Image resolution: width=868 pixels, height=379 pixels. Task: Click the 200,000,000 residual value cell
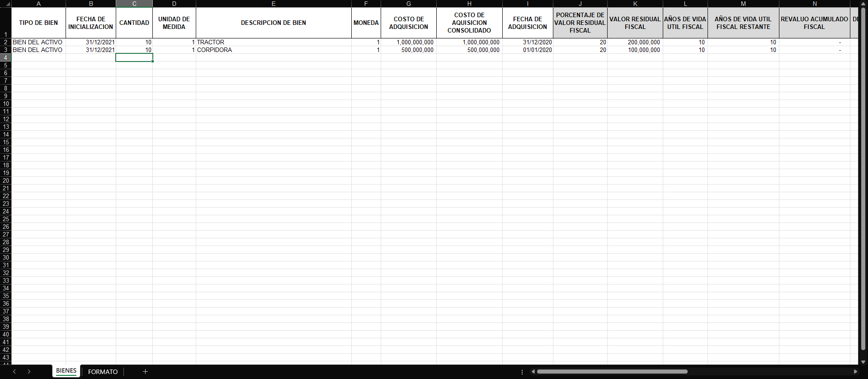tap(635, 43)
